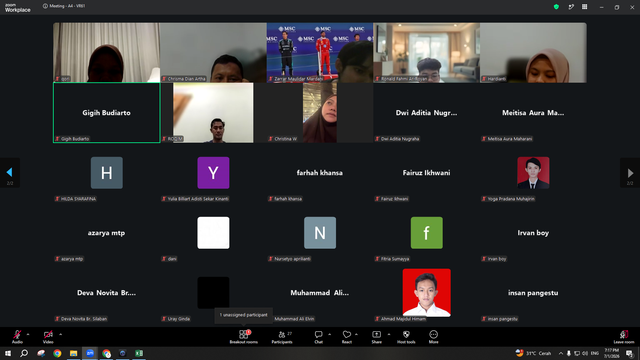
Task: Turn on camera with the Video button
Action: [48, 336]
